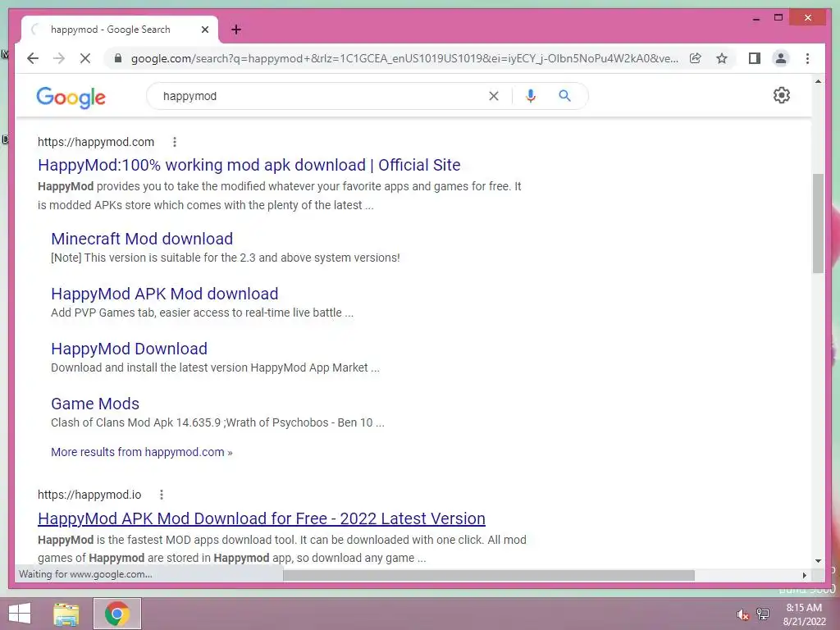Click the page scroll-down arrow
This screenshot has height=630, width=840.
click(x=818, y=561)
